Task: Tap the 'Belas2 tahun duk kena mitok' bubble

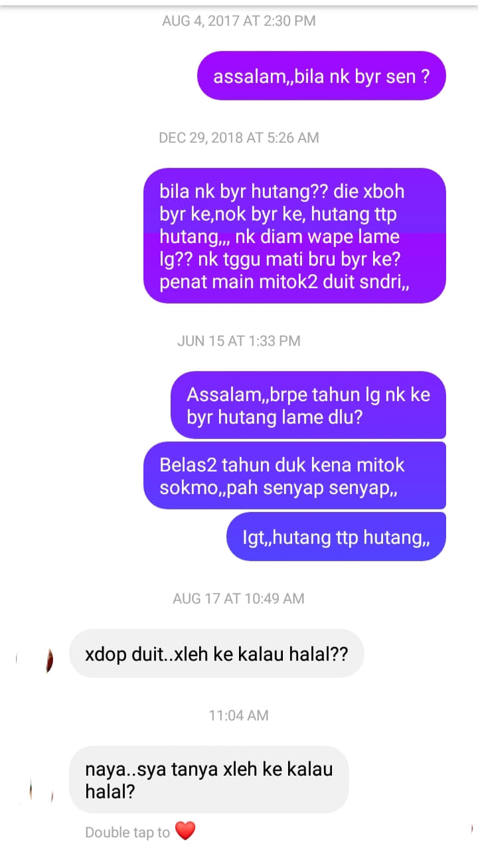Action: point(295,476)
